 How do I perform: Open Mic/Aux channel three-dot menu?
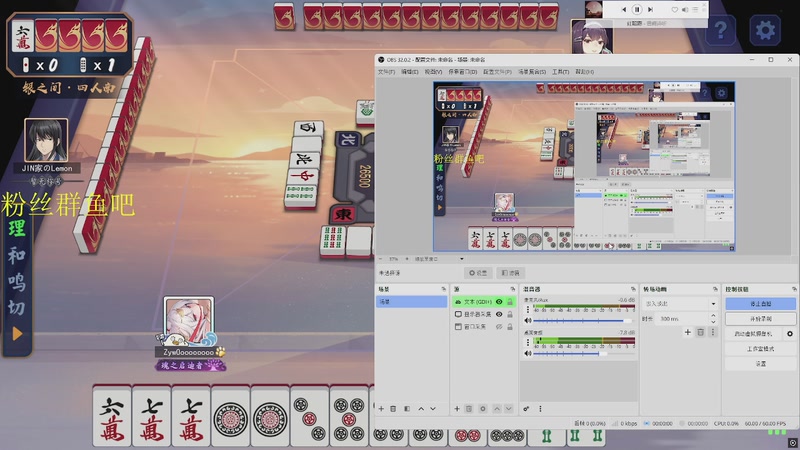[528, 309]
